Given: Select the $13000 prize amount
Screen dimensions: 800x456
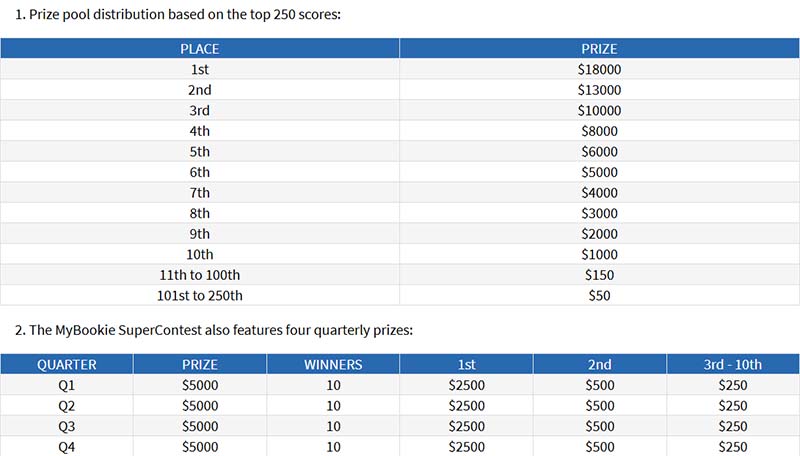Looking at the screenshot, I should pyautogui.click(x=599, y=90).
